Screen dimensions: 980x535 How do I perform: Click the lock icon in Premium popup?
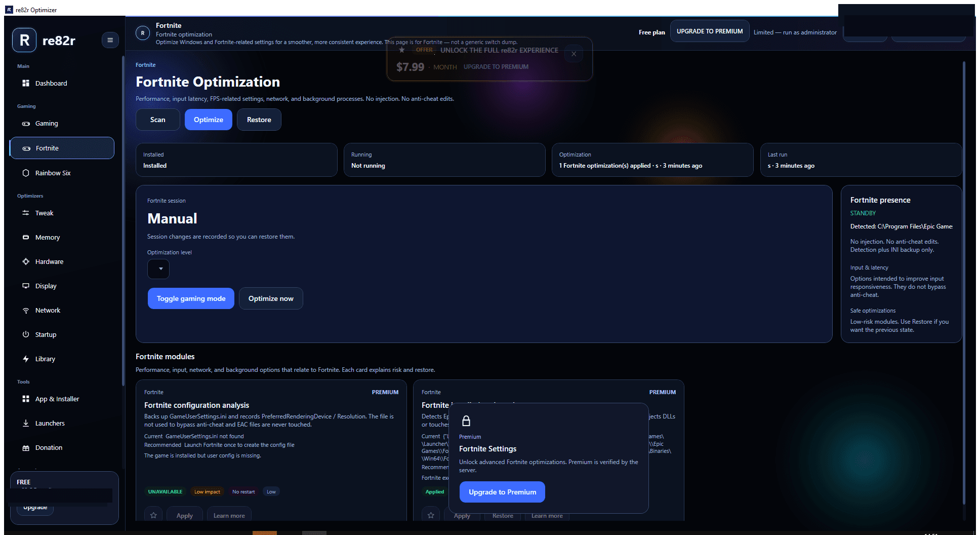pyautogui.click(x=466, y=421)
